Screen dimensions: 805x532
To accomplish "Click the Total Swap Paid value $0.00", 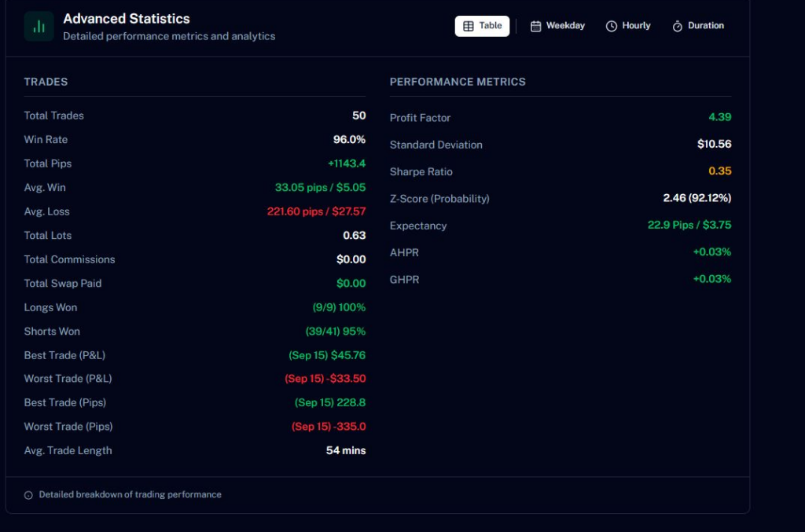I will 351,284.
